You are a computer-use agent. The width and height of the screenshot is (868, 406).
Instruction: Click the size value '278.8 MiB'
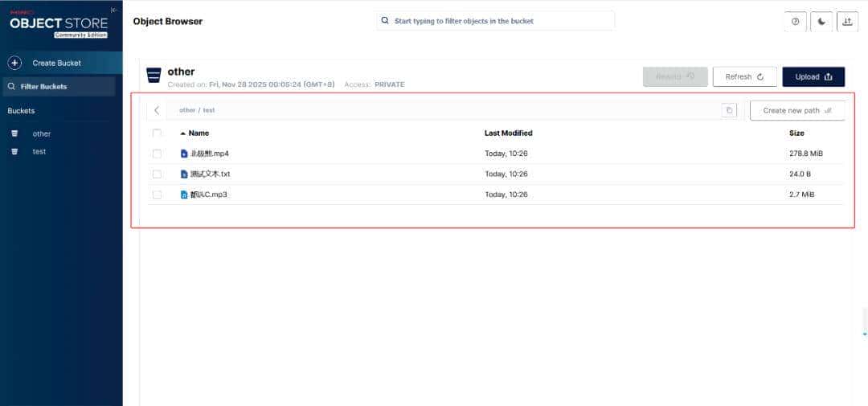[806, 154]
